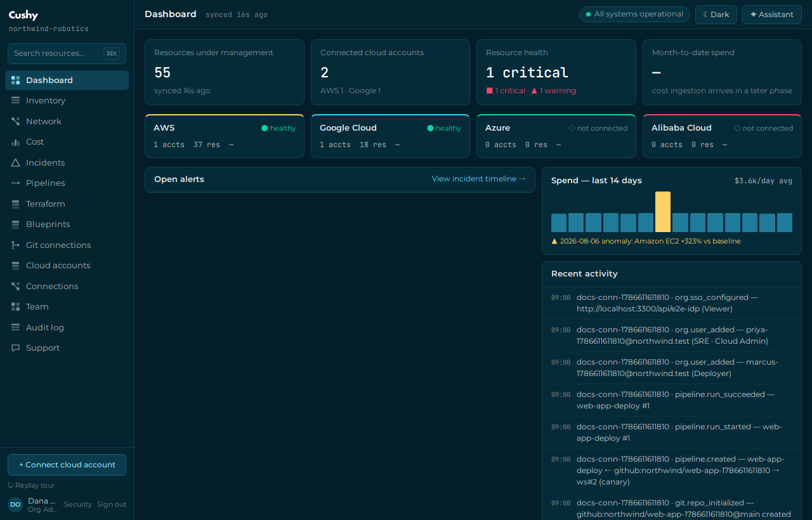Click the Dashboard grid icon in sidebar
812x520 pixels.
point(16,80)
